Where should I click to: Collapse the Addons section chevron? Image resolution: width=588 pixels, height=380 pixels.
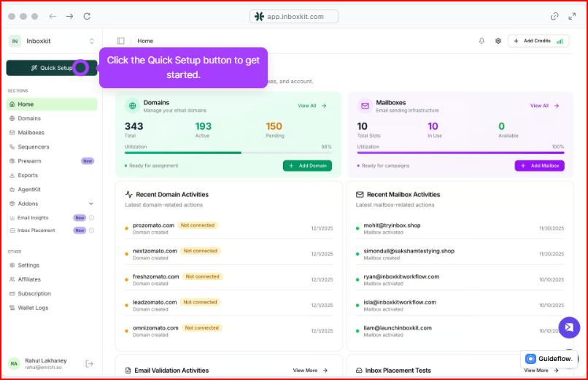point(90,203)
